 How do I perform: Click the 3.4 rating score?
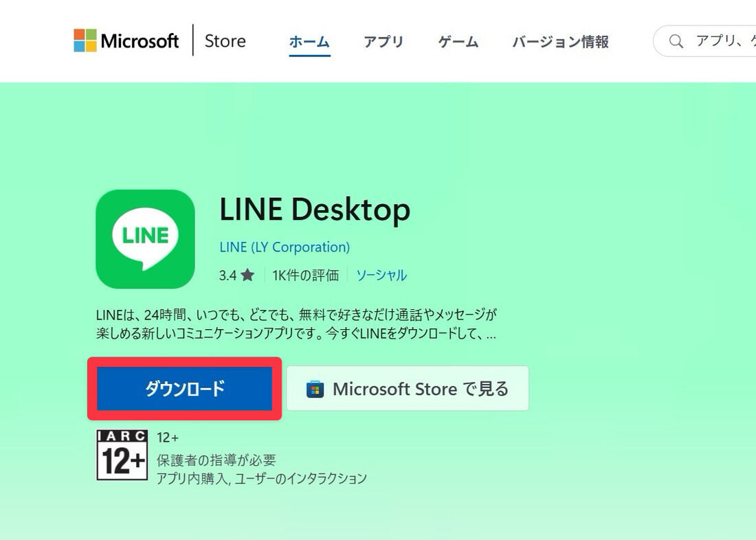pyautogui.click(x=228, y=275)
